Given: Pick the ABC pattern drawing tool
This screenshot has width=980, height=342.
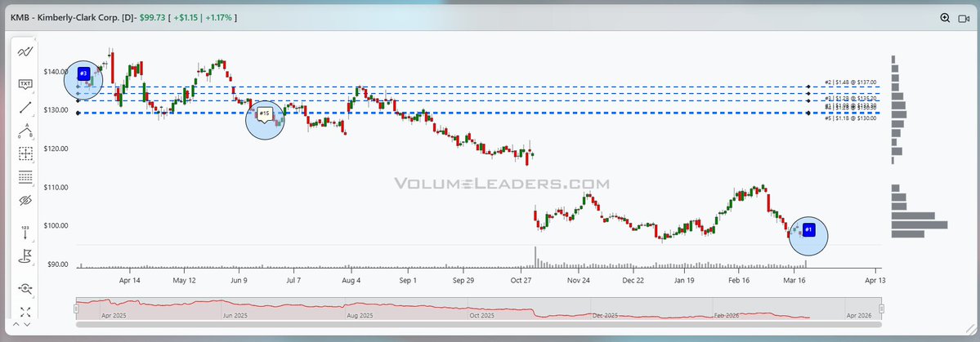Looking at the screenshot, I should [x=25, y=131].
